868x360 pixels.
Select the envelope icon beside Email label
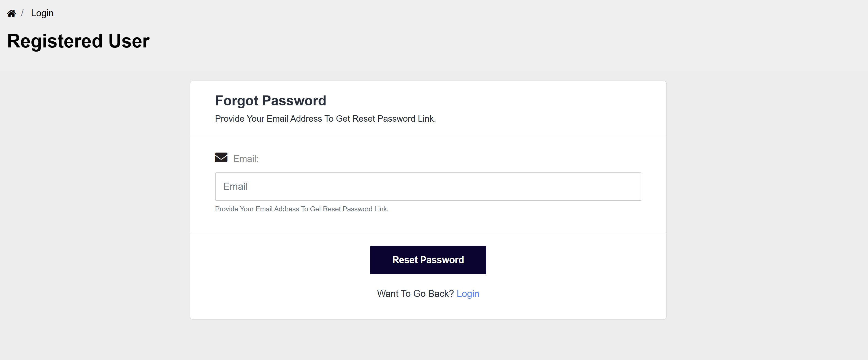pyautogui.click(x=221, y=157)
